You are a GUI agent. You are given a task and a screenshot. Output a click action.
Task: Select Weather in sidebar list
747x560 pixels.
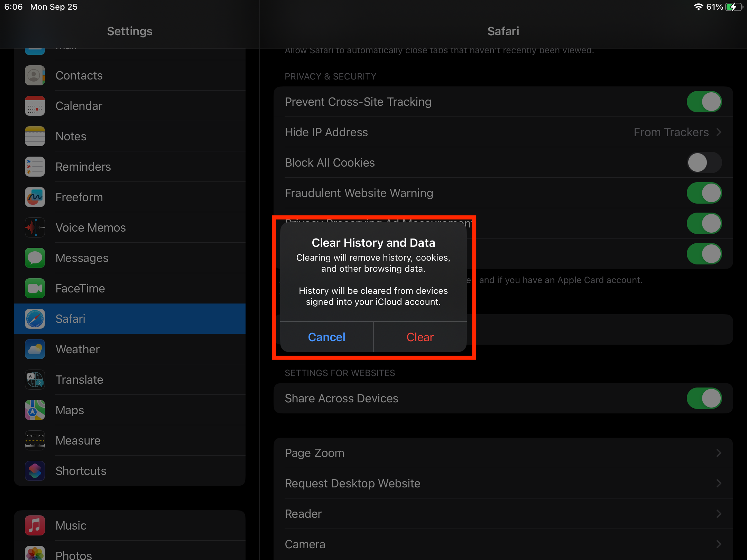(130, 349)
